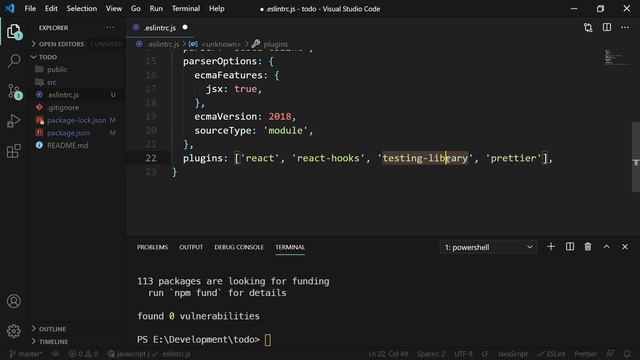Switch to the Debug Console tab
This screenshot has height=360, width=640.
[239, 247]
